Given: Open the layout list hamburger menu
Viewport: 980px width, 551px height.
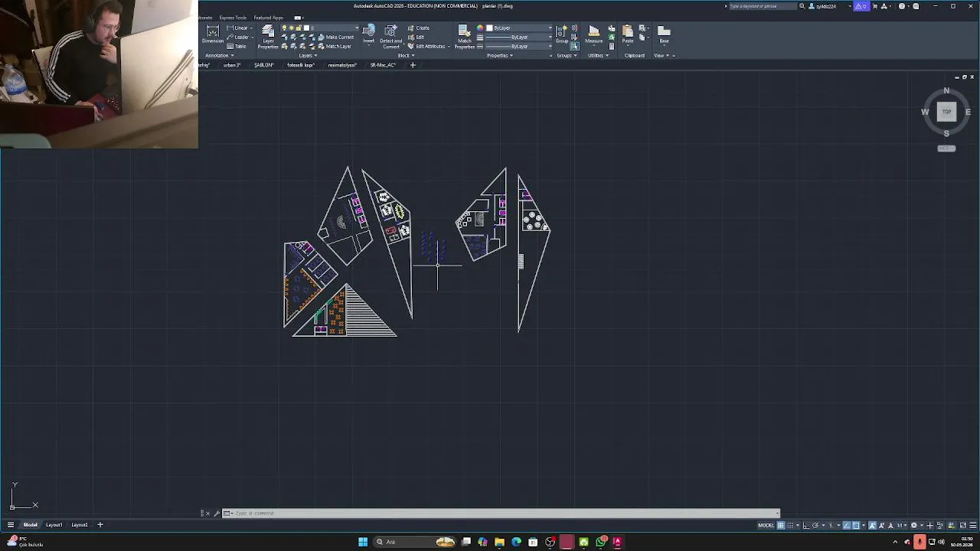Looking at the screenshot, I should (x=10, y=525).
